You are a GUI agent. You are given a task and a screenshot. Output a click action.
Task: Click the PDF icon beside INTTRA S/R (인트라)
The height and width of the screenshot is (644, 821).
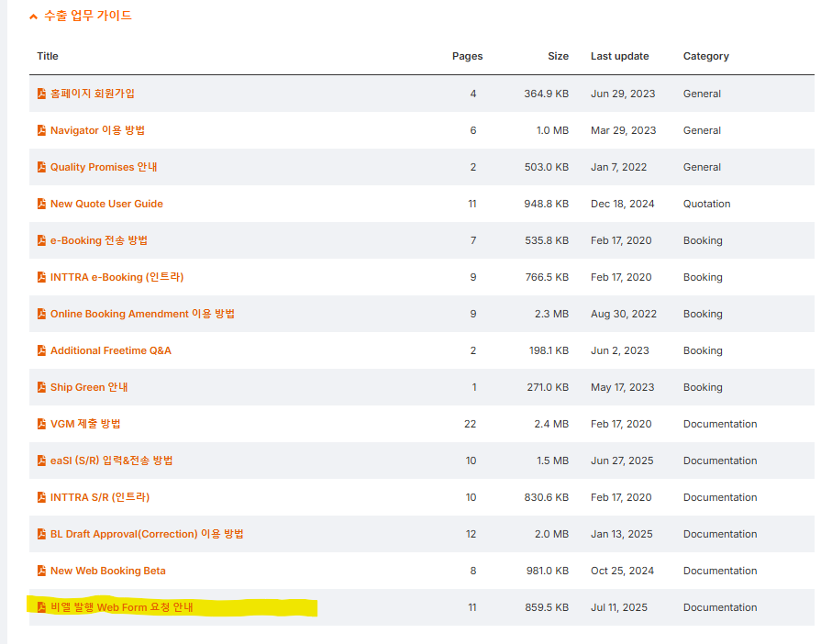click(41, 496)
